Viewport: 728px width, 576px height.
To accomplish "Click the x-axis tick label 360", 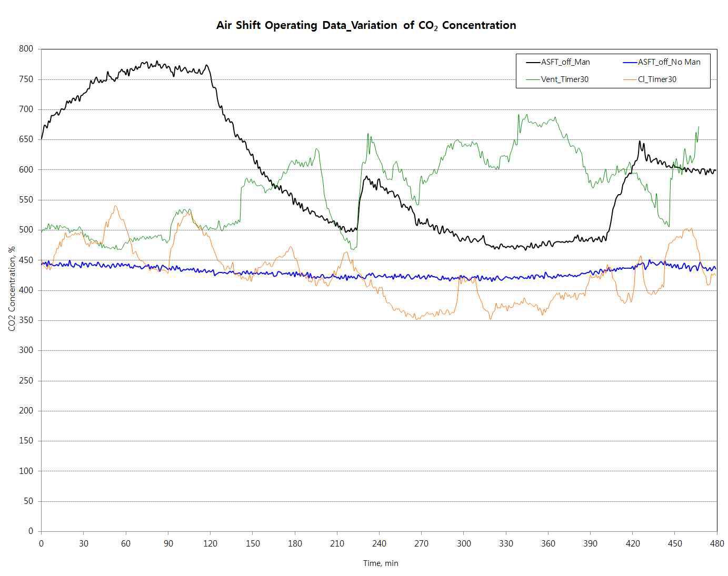I will pyautogui.click(x=548, y=543).
